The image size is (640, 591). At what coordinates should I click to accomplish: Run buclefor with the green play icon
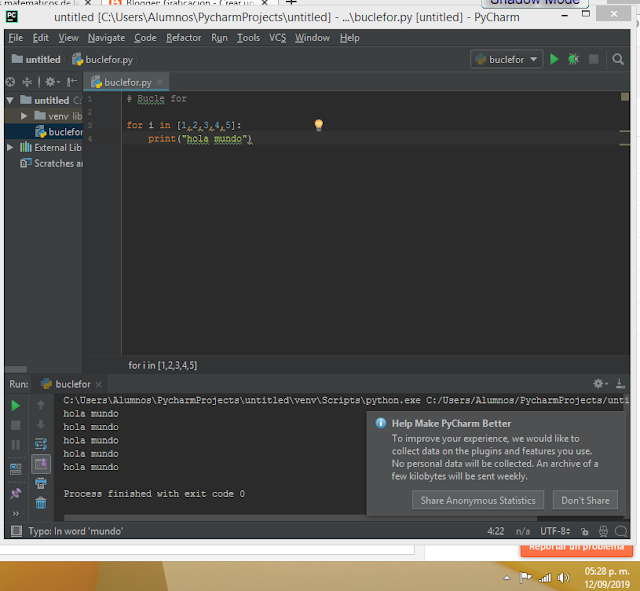click(x=554, y=60)
